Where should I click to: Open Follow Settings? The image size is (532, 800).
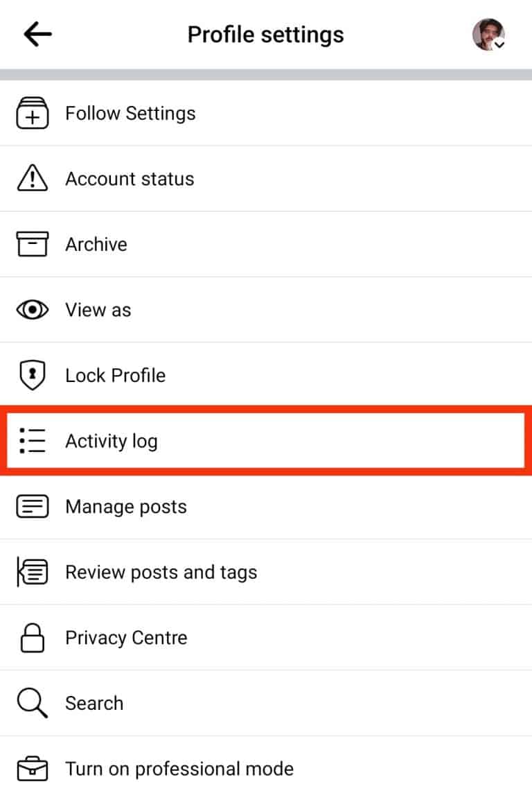(x=130, y=114)
